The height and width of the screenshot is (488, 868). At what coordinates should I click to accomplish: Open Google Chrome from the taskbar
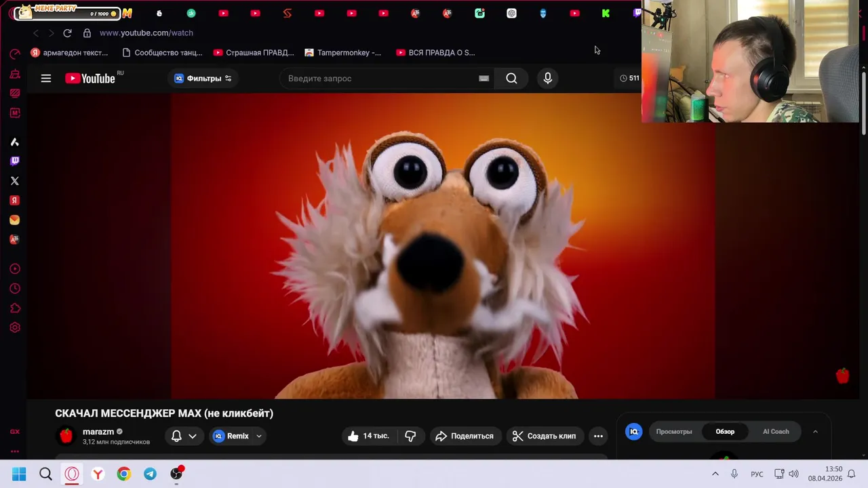coord(123,474)
